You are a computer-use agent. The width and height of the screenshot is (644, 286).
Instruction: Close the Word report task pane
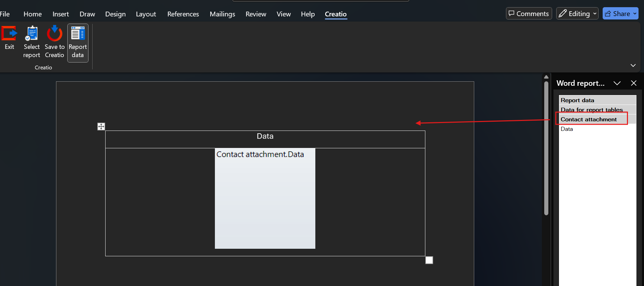pos(634,83)
